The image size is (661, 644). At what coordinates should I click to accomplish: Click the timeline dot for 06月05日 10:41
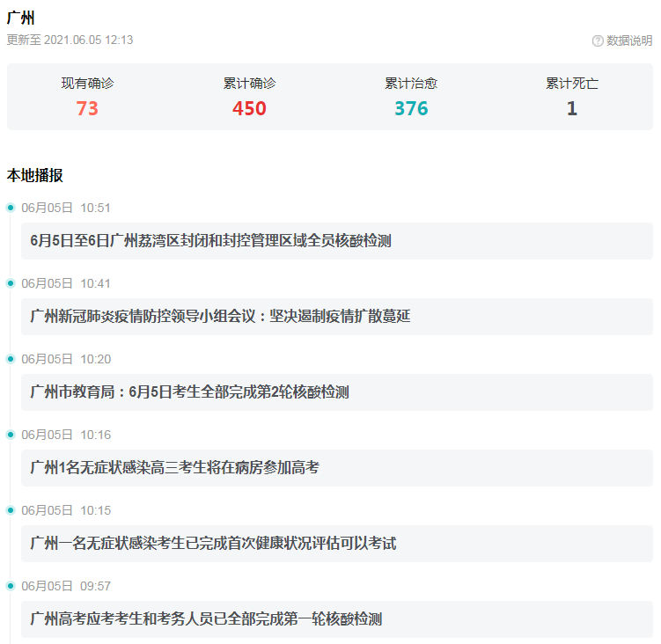pos(11,283)
